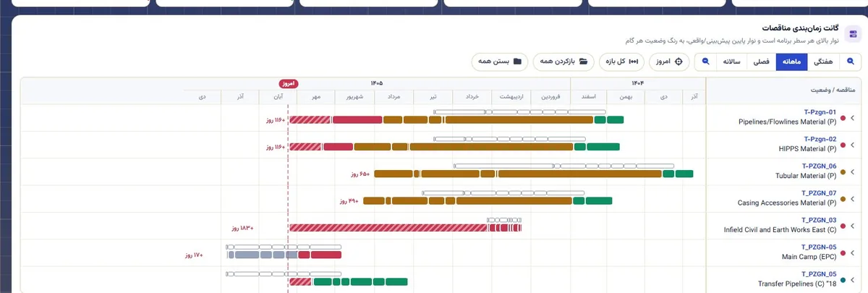Click the 'Infield Civil and Earth Works East (C)' label
868x293 pixels.
[x=780, y=230]
